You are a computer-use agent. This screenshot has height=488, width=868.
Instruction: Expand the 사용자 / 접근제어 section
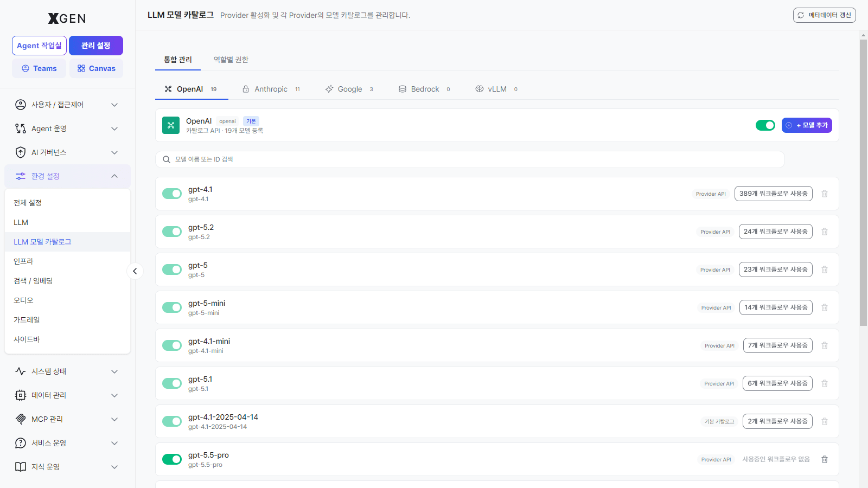coord(114,105)
